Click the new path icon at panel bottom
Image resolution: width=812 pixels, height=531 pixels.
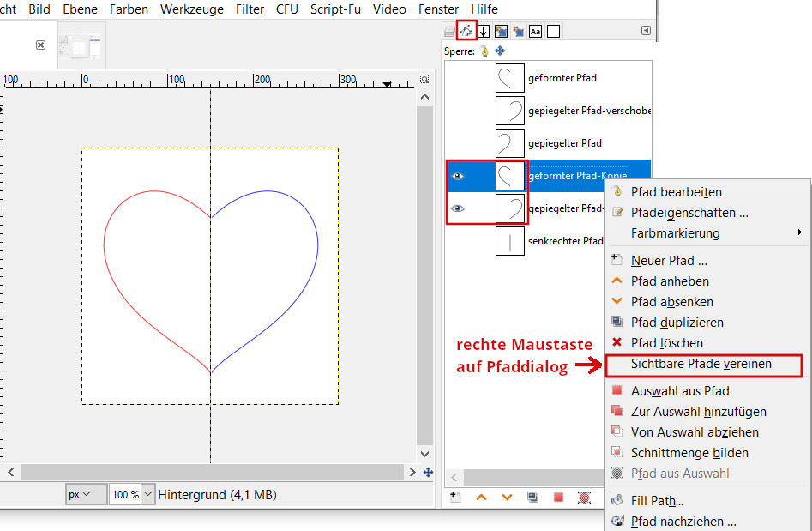click(x=457, y=497)
